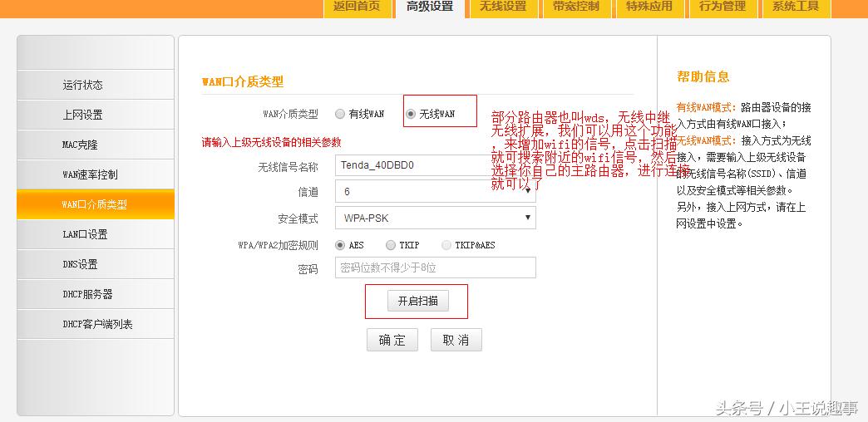Go to the 返回首页 tab

[x=357, y=7]
